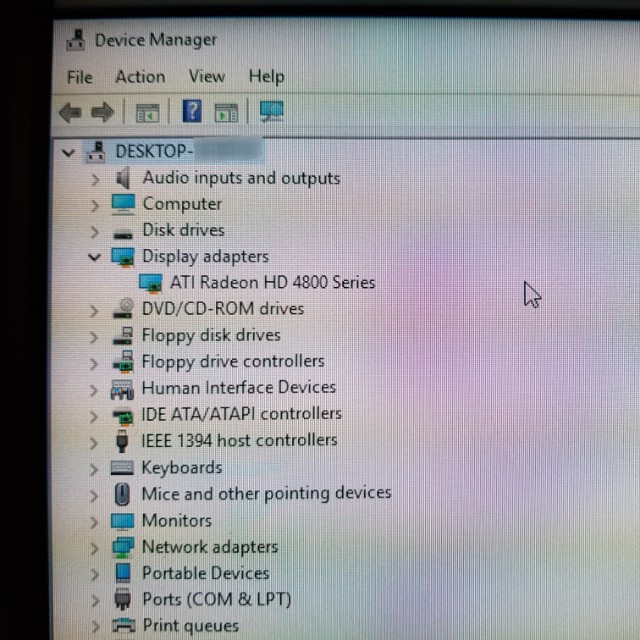
Task: Collapse the DESKTOP root node chevron
Action: click(x=68, y=153)
